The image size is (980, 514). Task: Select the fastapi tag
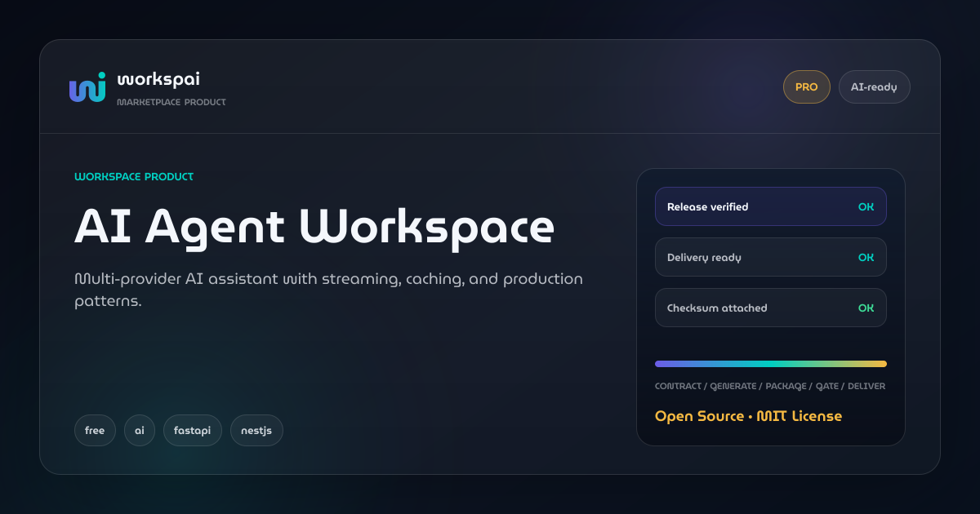coord(193,430)
